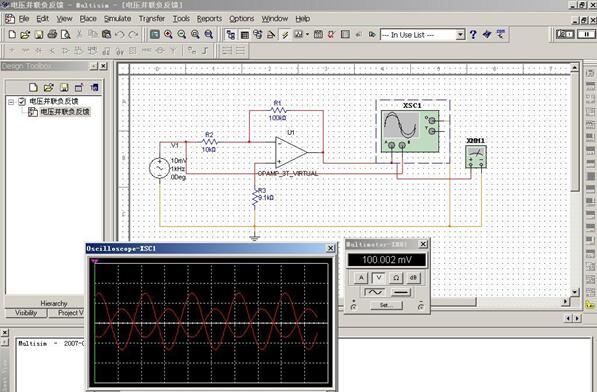
Task: Select the XSC1 oscilloscope instrument on canvas
Action: [410, 131]
